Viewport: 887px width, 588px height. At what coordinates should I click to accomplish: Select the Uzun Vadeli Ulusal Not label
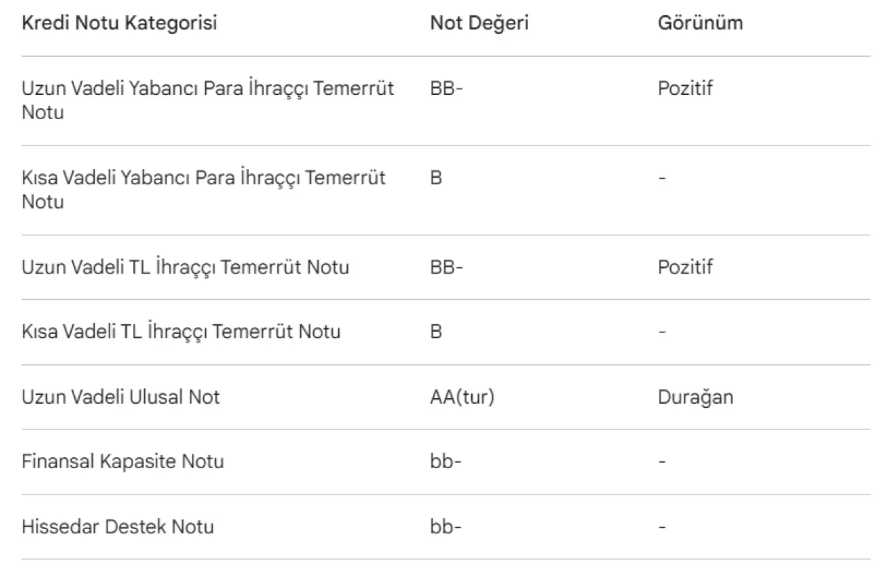[x=121, y=397]
